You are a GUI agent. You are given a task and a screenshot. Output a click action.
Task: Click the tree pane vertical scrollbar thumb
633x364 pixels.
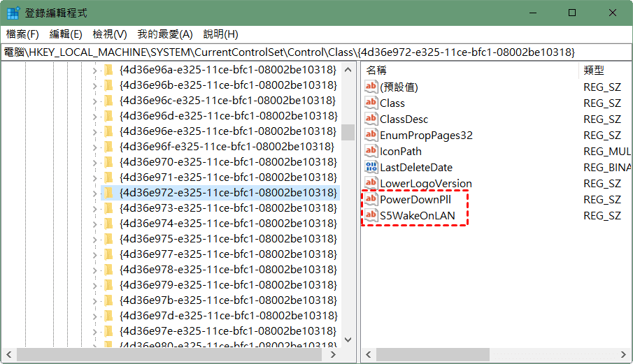[348, 132]
